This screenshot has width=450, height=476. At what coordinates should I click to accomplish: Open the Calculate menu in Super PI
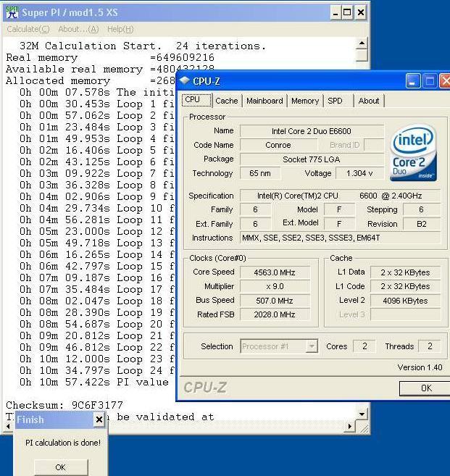pyautogui.click(x=28, y=29)
